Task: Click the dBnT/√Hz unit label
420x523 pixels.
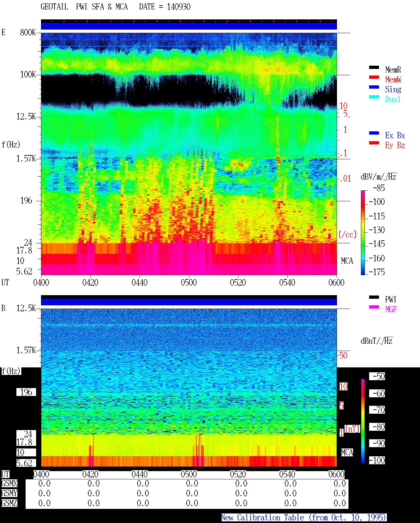Action: (377, 341)
